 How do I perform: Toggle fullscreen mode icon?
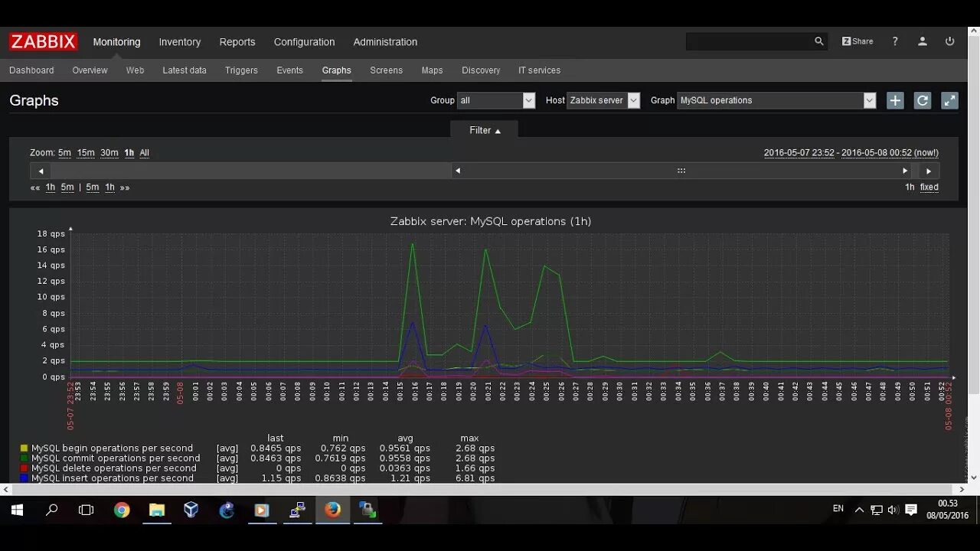pyautogui.click(x=949, y=100)
